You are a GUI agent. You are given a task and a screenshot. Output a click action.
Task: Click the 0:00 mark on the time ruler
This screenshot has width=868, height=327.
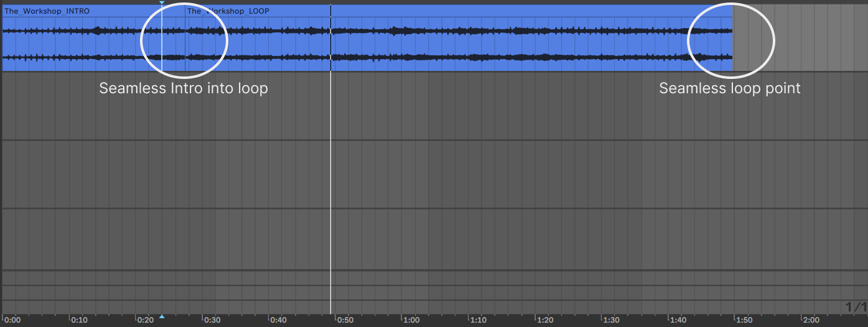pyautogui.click(x=12, y=321)
